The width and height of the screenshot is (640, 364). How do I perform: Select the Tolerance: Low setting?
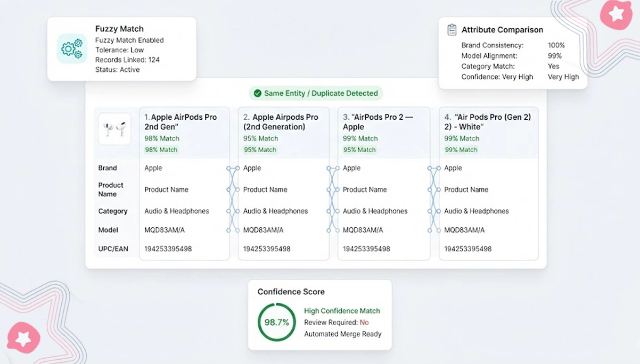(x=119, y=50)
